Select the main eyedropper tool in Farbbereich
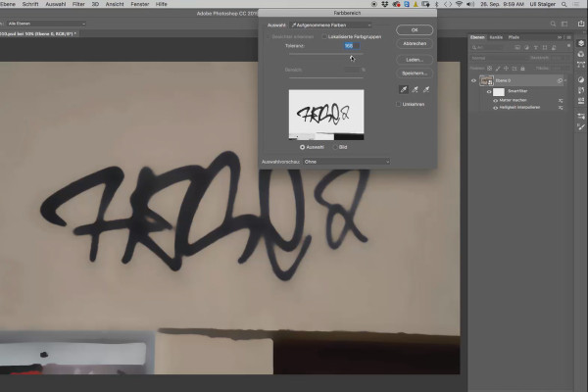The width and height of the screenshot is (588, 392). 404,89
